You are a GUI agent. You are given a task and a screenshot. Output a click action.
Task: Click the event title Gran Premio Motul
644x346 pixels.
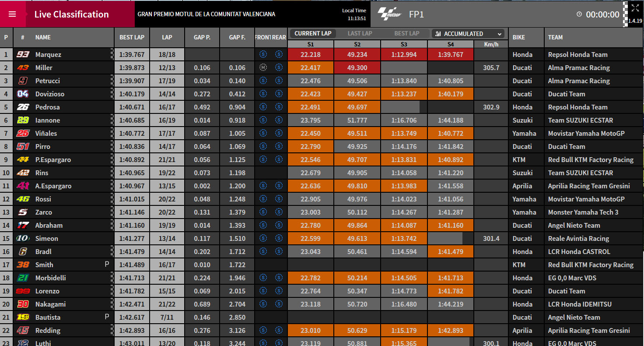point(206,14)
